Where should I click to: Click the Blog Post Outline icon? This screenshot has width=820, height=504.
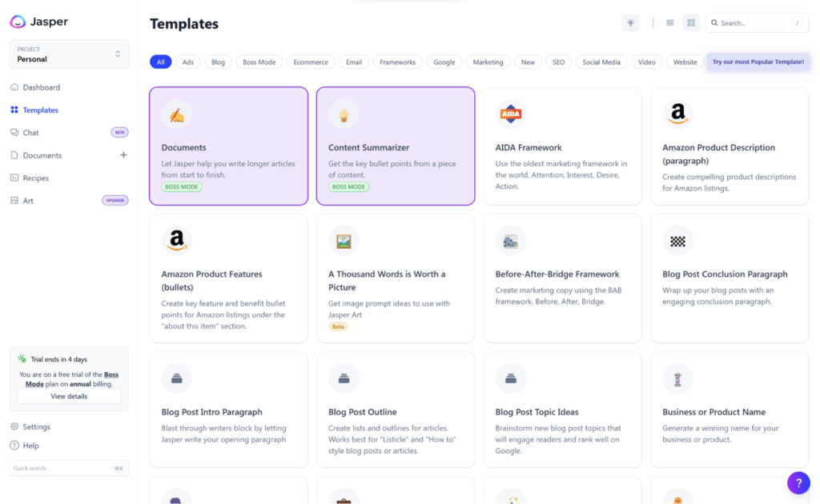point(344,378)
